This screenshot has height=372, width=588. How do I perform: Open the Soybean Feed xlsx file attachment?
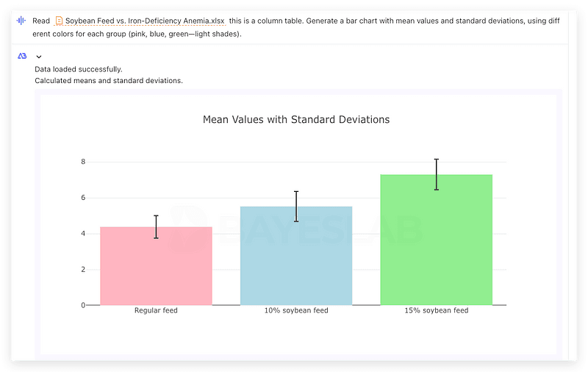pos(140,21)
